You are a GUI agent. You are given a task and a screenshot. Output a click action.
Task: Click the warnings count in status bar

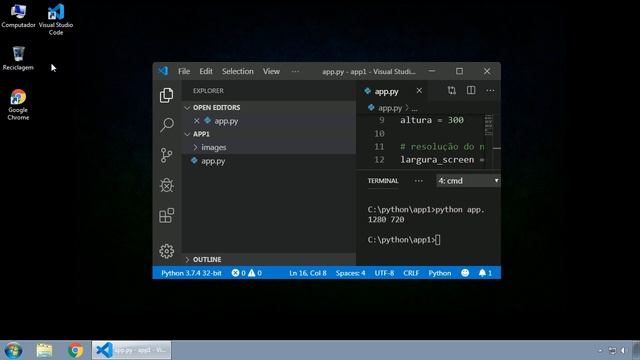pyautogui.click(x=255, y=273)
